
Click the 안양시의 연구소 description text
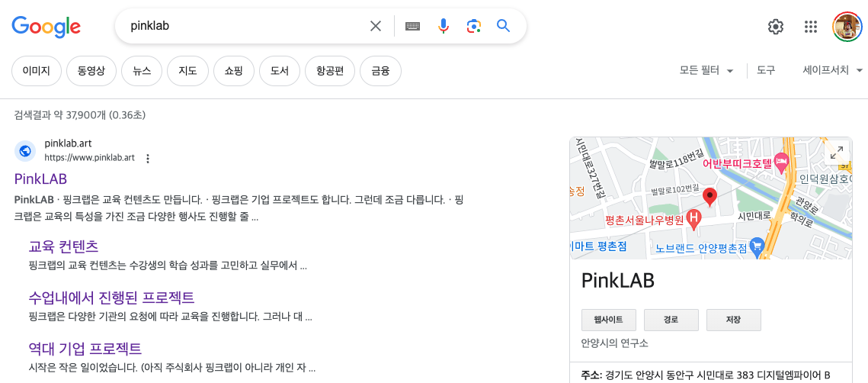coord(614,343)
